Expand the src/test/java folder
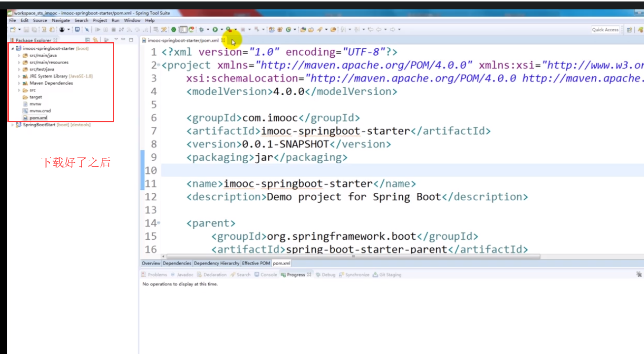 pyautogui.click(x=19, y=70)
